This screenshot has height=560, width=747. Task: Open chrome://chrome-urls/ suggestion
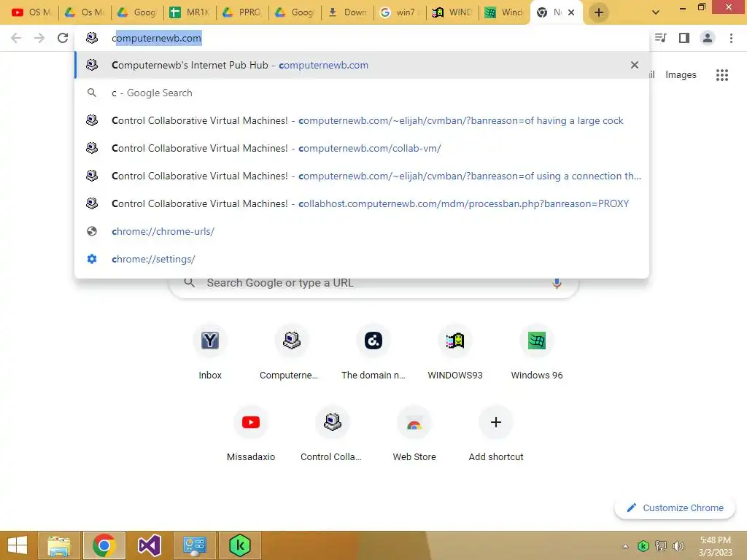(x=362, y=231)
